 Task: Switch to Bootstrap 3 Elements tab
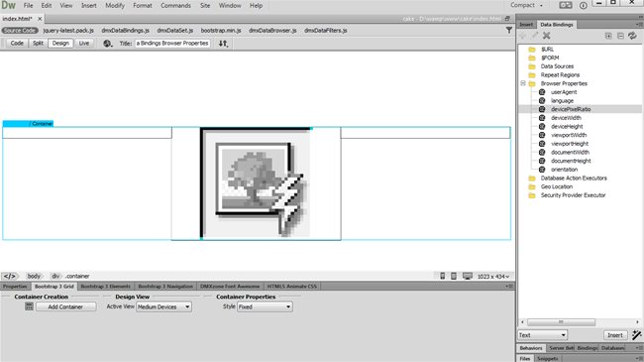tap(106, 287)
